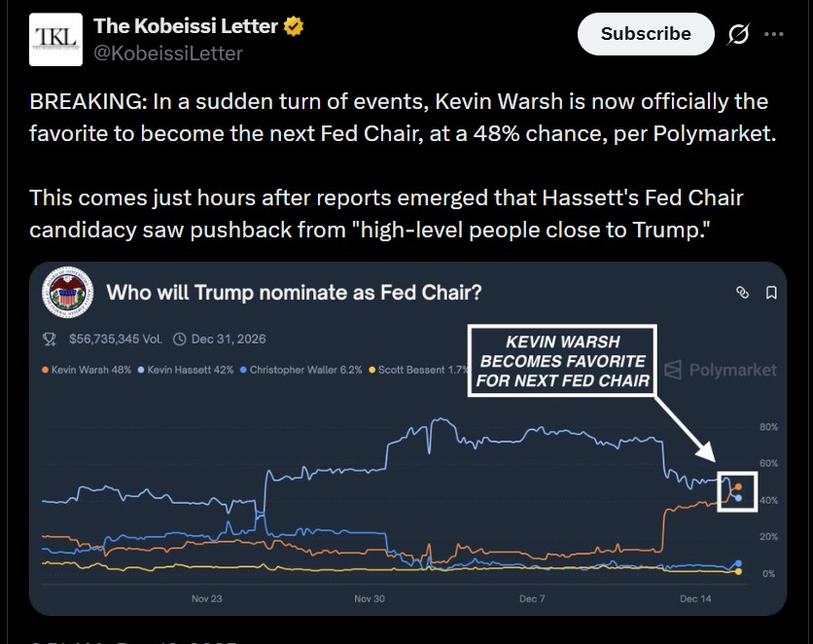The image size is (813, 644).
Task: Click the Federal Reserve seal icon
Action: 69,292
